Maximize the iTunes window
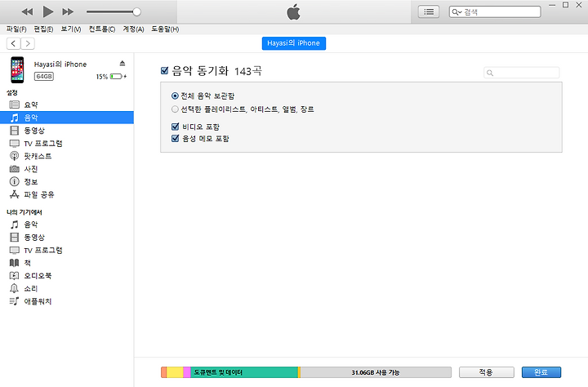 pos(565,5)
